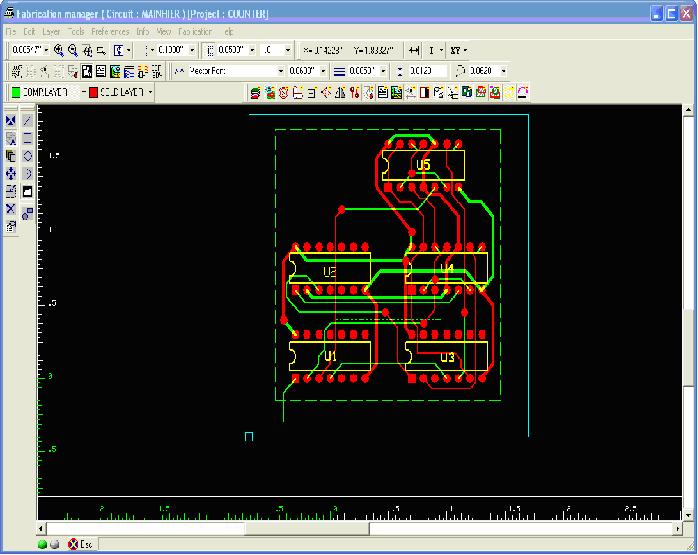Click the first icon of second toolbar
The image size is (698, 555).
[x=17, y=71]
